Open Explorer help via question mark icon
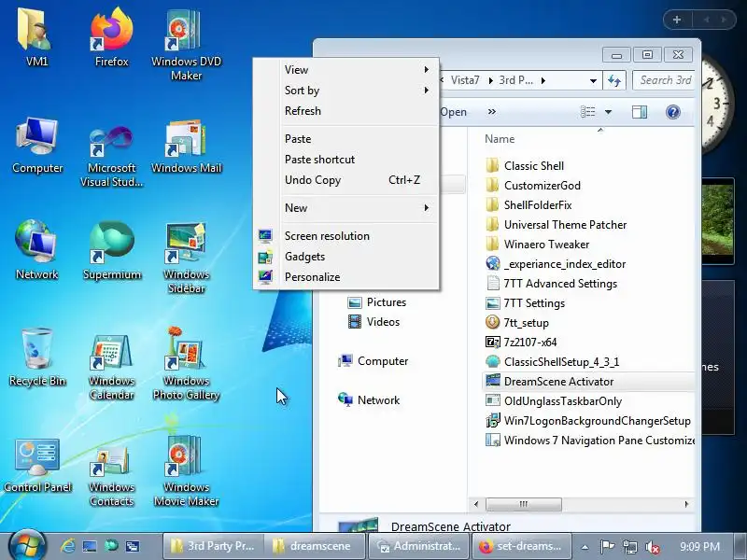747x560 pixels. (x=672, y=112)
